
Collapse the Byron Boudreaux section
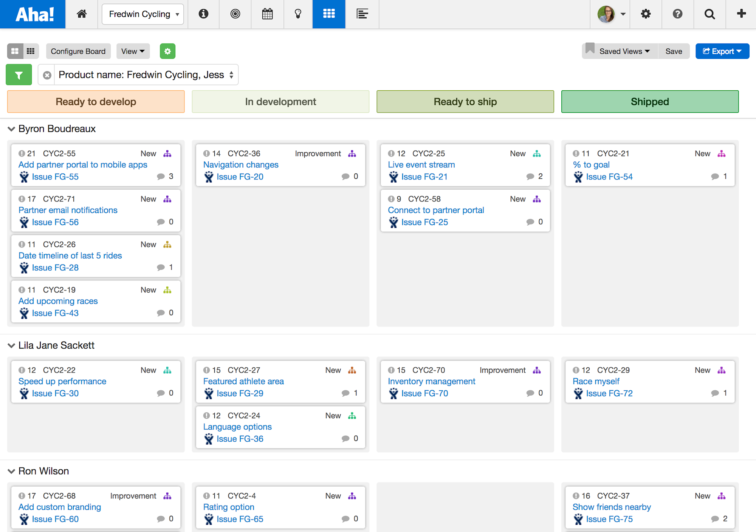[x=11, y=129]
